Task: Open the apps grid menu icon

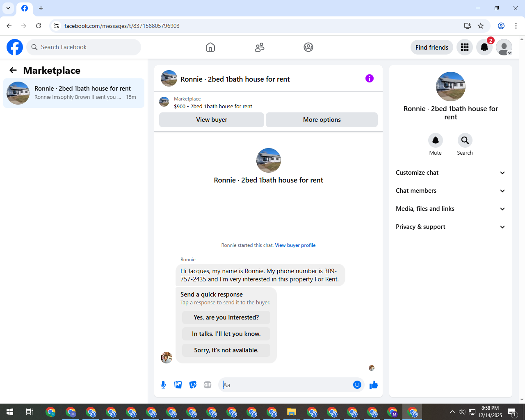Action: 465,47
